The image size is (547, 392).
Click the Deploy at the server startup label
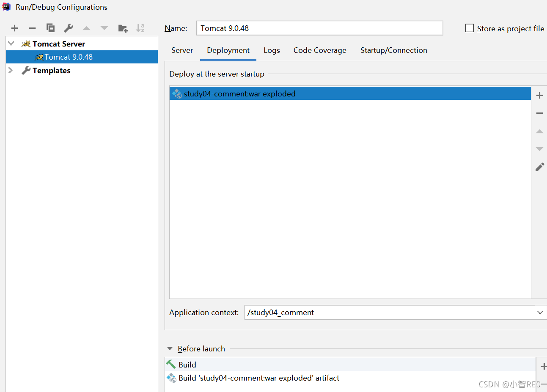(217, 74)
